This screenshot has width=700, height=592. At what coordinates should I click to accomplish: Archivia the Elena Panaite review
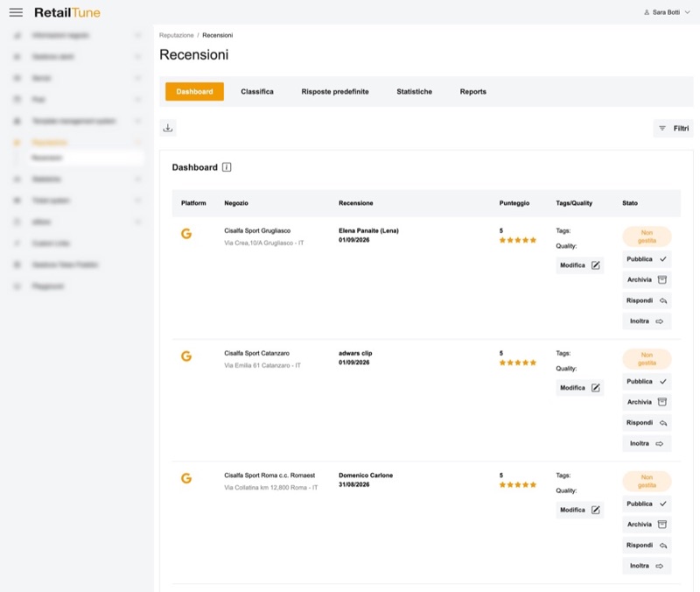pos(647,279)
